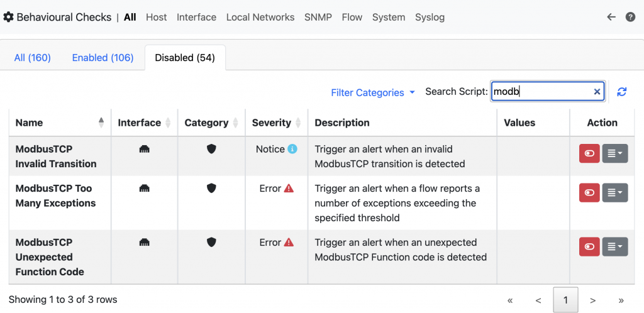The width and height of the screenshot is (644, 313).
Task: Switch to the All (160) tab
Action: pos(33,58)
